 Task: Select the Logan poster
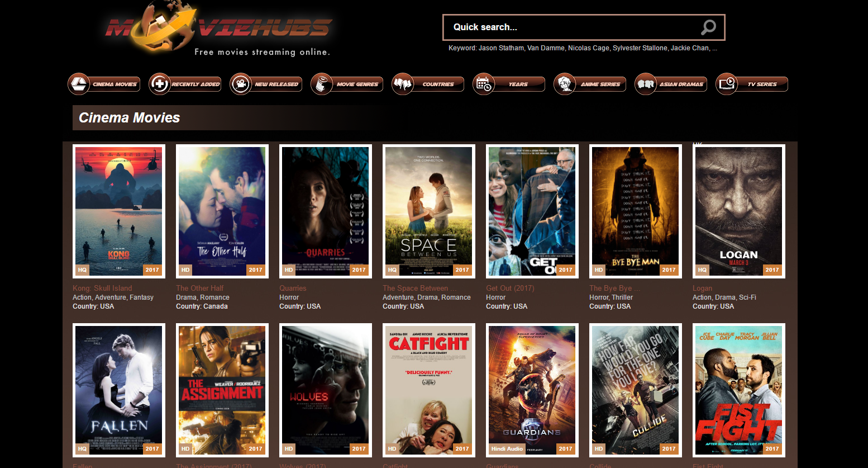coord(739,211)
